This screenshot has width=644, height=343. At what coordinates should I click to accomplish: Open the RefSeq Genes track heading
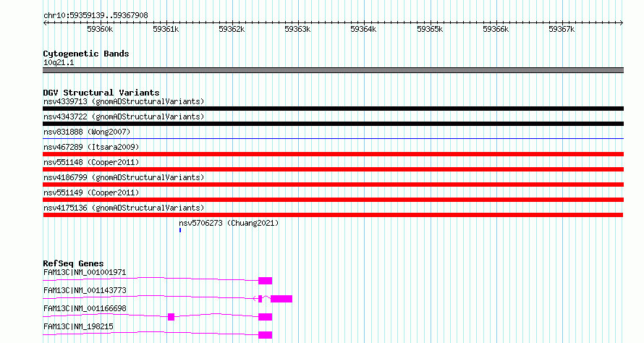pyautogui.click(x=73, y=263)
